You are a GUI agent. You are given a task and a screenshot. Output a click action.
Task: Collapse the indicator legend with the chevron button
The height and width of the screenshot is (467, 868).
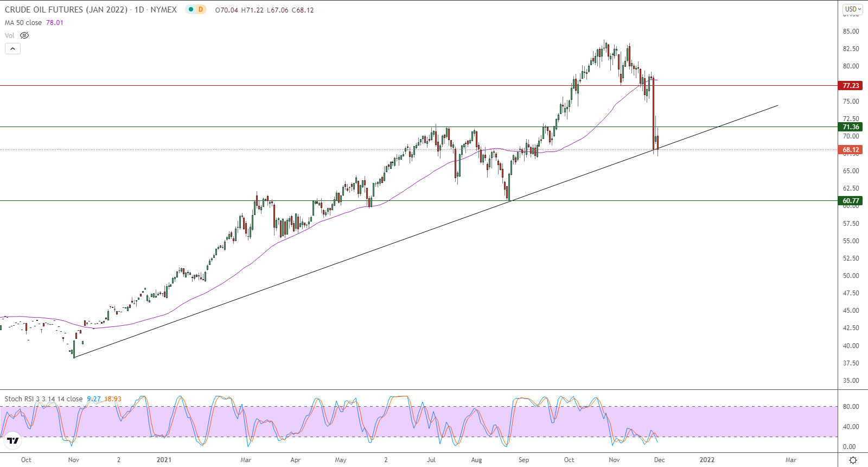(13, 48)
